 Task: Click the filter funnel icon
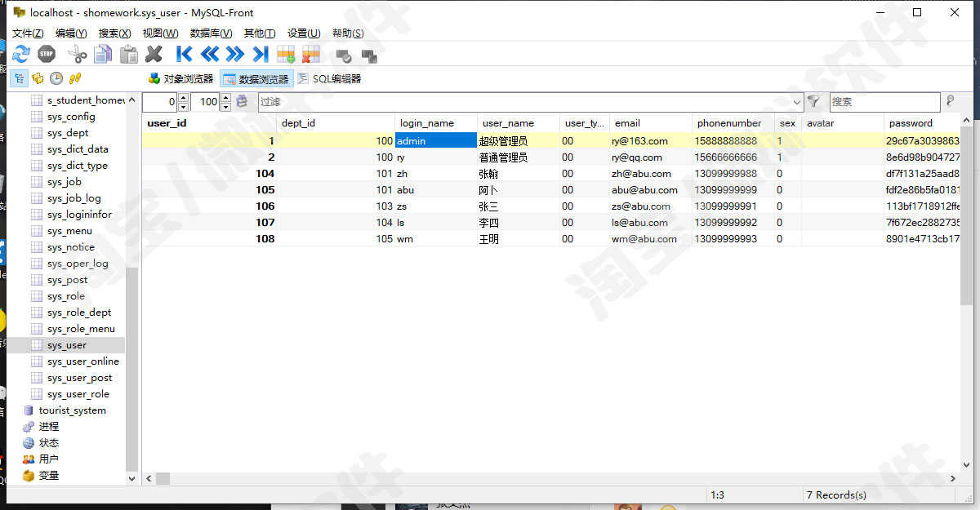pyautogui.click(x=813, y=102)
